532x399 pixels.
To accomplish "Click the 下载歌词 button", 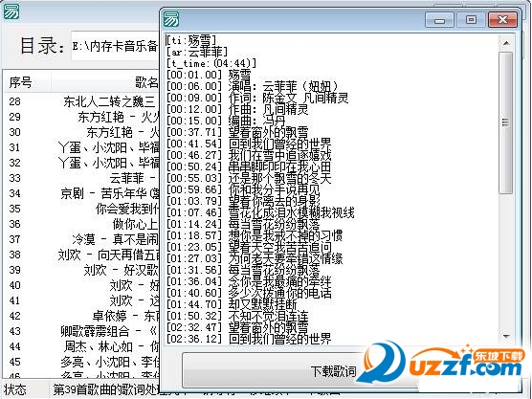I will [333, 371].
